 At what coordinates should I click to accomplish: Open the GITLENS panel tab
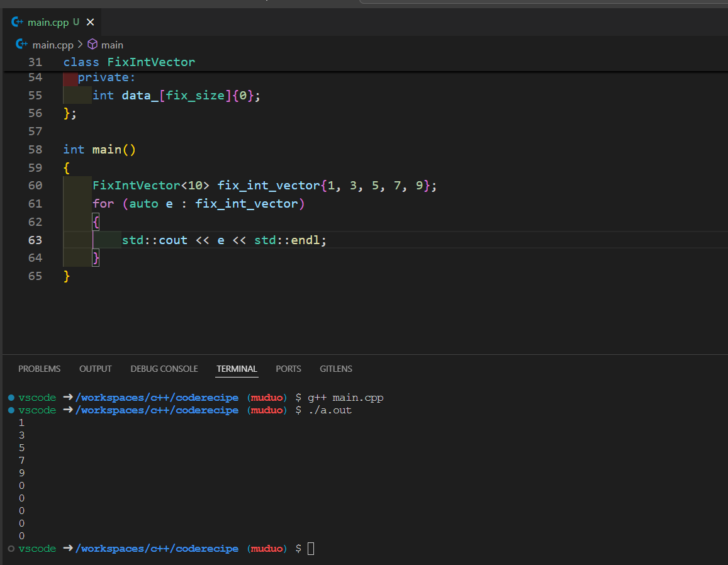click(x=335, y=369)
